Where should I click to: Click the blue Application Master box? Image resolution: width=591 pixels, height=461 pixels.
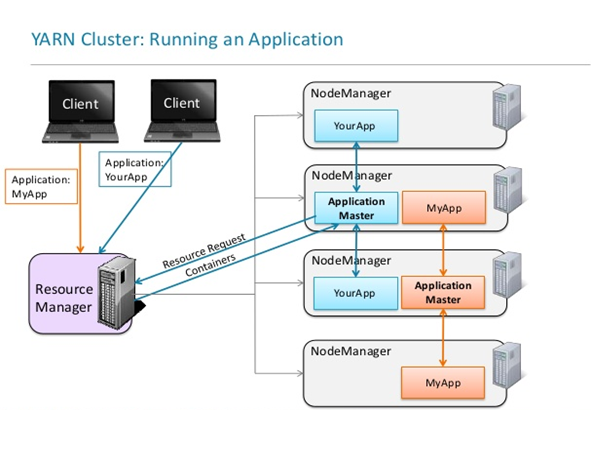tap(356, 208)
